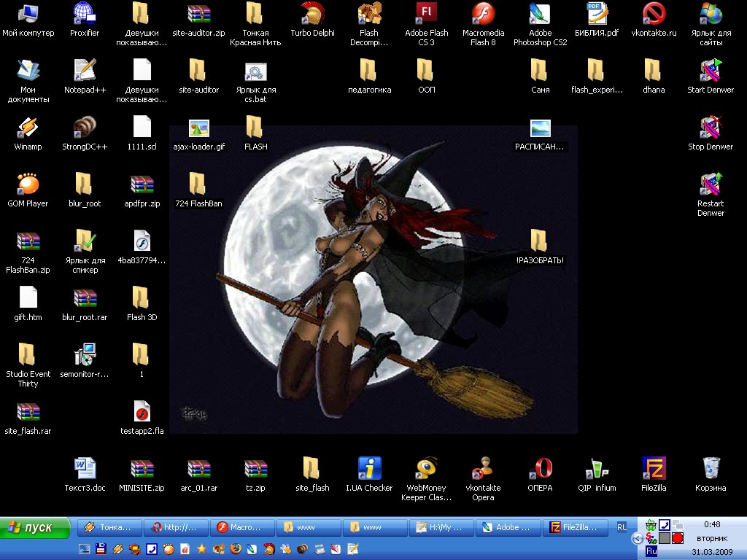Switch to the H:\My ... taskbar window
Screen dimensions: 747x560
pos(441,528)
